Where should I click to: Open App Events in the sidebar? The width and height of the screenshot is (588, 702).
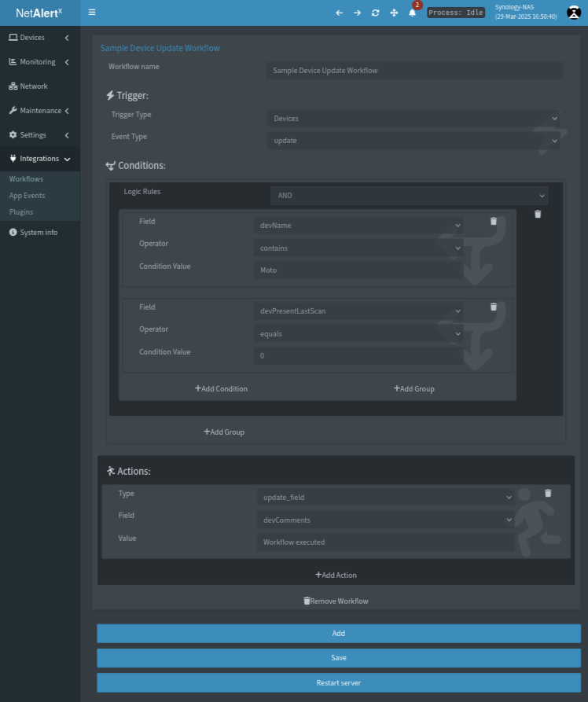point(27,196)
